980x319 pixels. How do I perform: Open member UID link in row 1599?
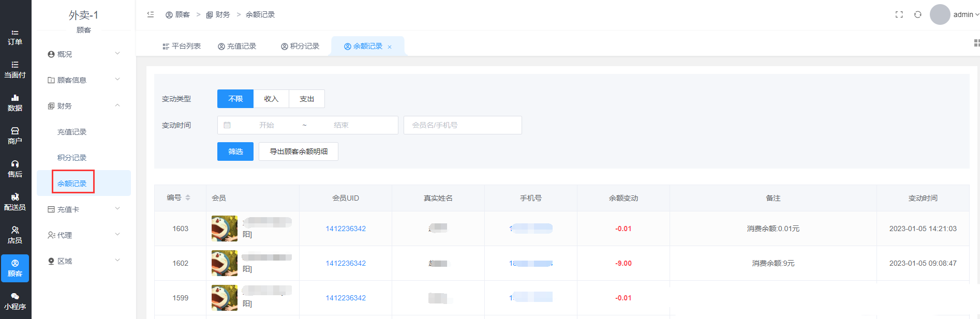tap(346, 298)
